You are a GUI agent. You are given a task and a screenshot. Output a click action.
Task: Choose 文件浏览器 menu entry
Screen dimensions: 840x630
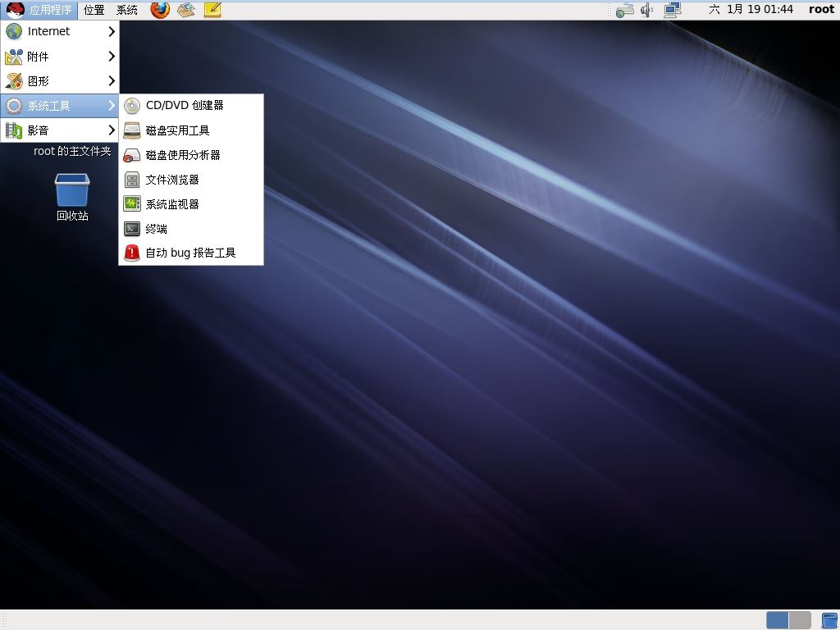190,180
